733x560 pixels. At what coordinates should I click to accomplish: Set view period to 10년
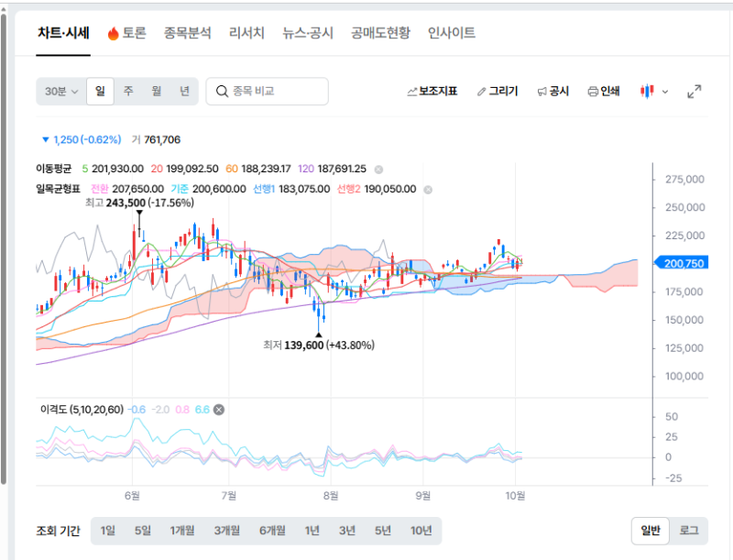pyautogui.click(x=421, y=531)
